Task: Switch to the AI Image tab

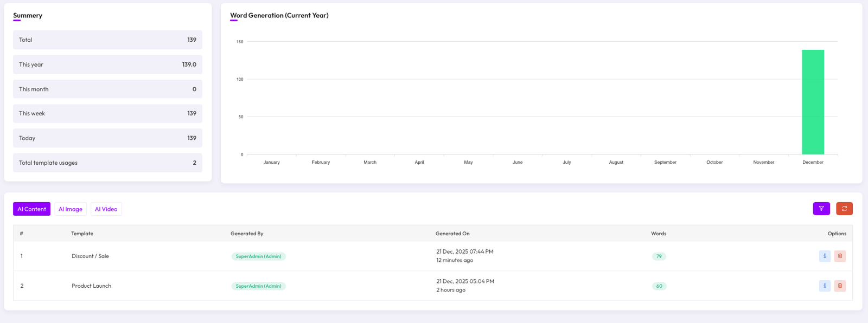Action: (x=71, y=209)
